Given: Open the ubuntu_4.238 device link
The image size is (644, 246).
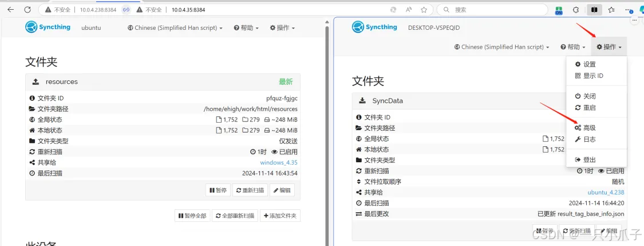Looking at the screenshot, I should (606, 192).
